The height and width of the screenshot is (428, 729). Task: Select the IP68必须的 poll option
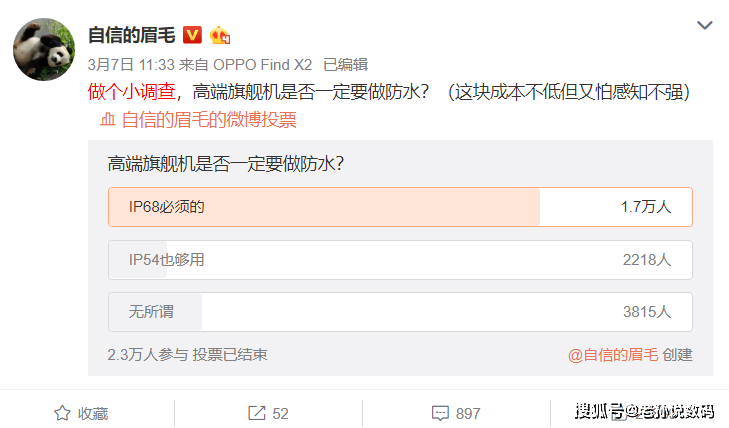coord(399,207)
